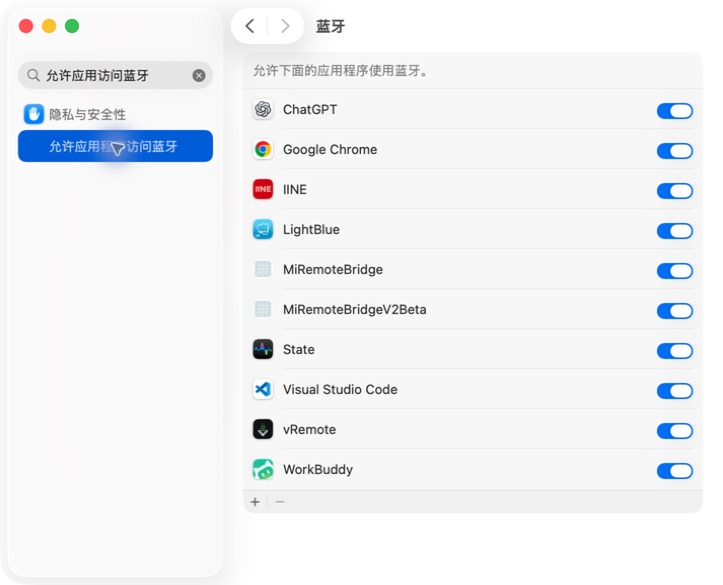Click the MiRemoteBridge placeholder icon
Image resolution: width=723 pixels, height=585 pixels.
(x=263, y=269)
